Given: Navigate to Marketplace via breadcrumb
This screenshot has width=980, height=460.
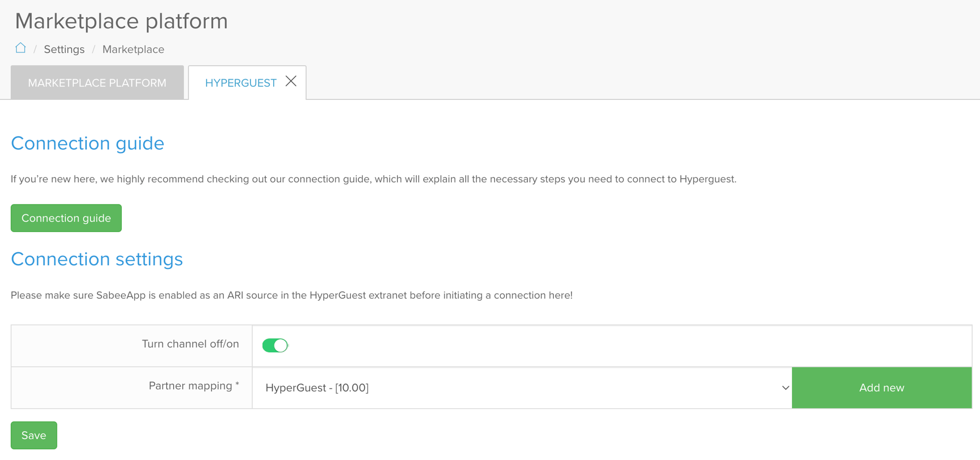Looking at the screenshot, I should coord(133,49).
